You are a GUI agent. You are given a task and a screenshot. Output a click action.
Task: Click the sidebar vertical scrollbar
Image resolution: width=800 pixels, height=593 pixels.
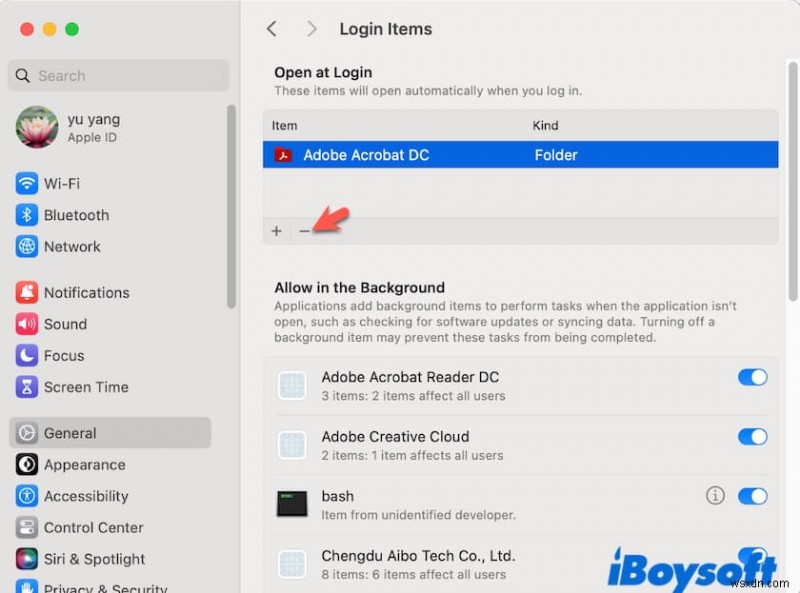(x=231, y=207)
